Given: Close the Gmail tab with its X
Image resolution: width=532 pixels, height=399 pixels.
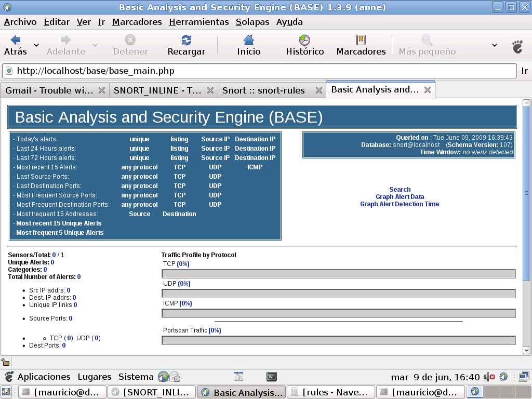Looking at the screenshot, I should (x=102, y=90).
